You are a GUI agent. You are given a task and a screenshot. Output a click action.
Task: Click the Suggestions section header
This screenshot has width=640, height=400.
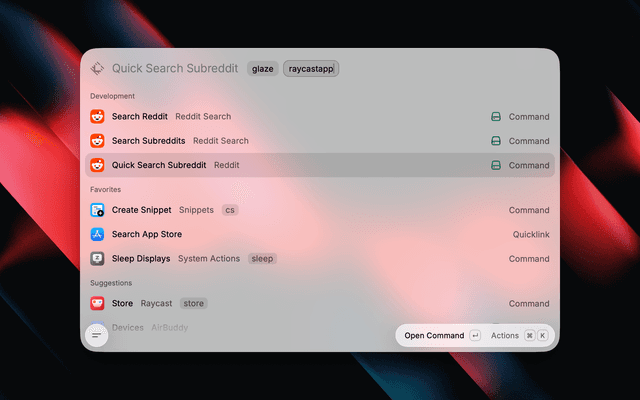pos(111,283)
